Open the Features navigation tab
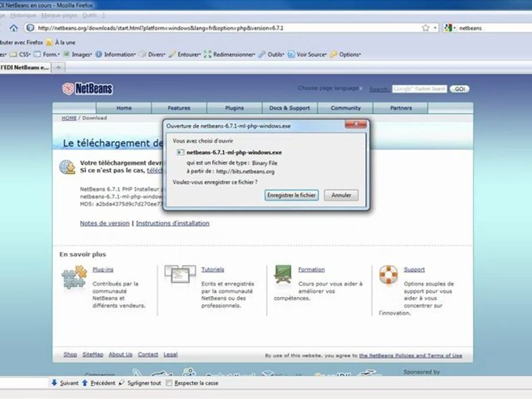532x399 pixels. point(179,108)
